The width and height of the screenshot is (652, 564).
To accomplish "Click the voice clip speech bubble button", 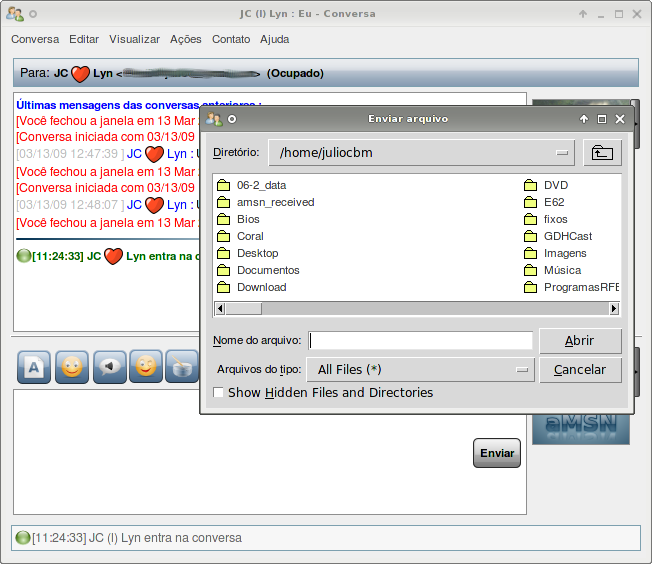I will [110, 367].
